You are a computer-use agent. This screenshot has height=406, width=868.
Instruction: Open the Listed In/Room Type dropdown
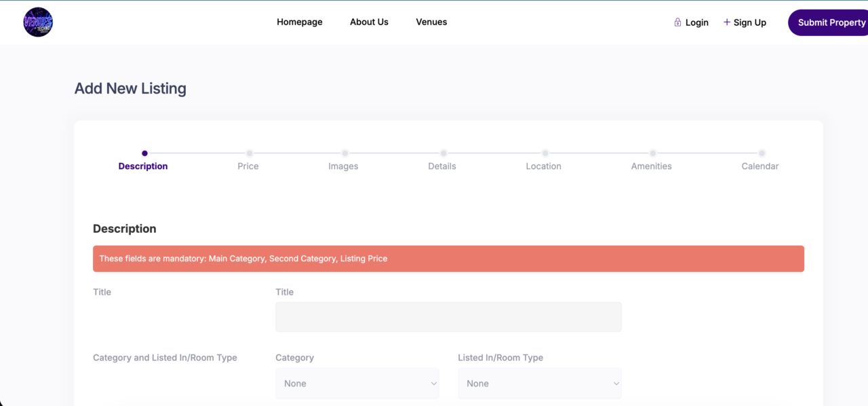(540, 384)
